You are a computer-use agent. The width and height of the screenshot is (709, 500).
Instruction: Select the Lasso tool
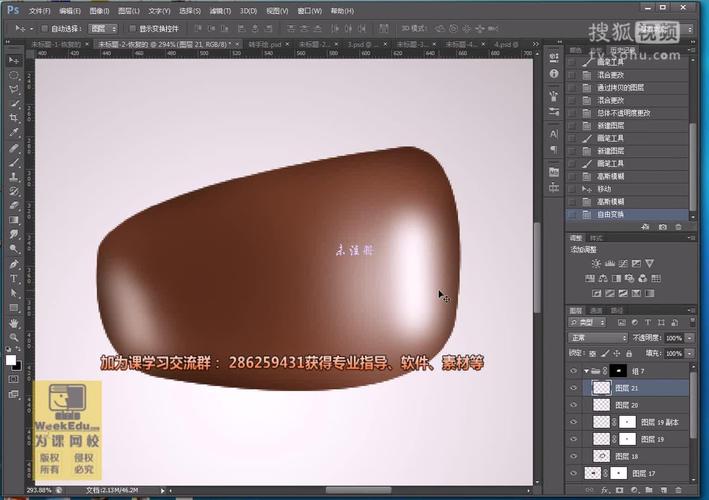pyautogui.click(x=14, y=89)
